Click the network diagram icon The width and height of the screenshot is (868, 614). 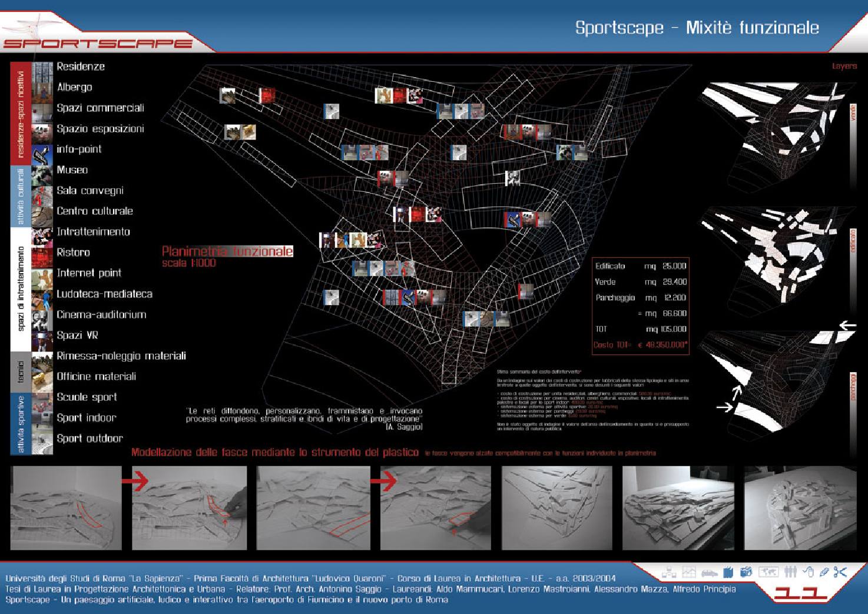(669, 572)
